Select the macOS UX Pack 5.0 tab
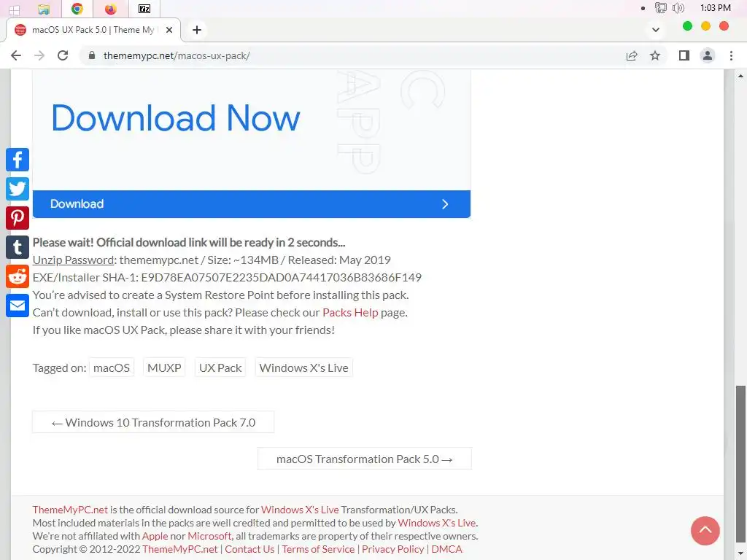Screen dimensions: 747x560 pos(93,30)
